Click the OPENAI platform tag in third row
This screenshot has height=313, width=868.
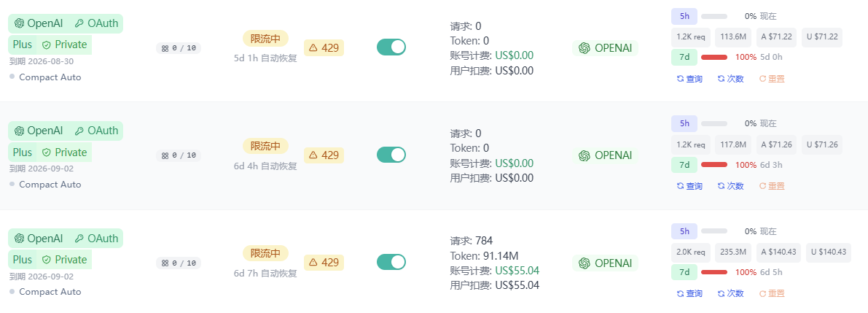[605, 263]
